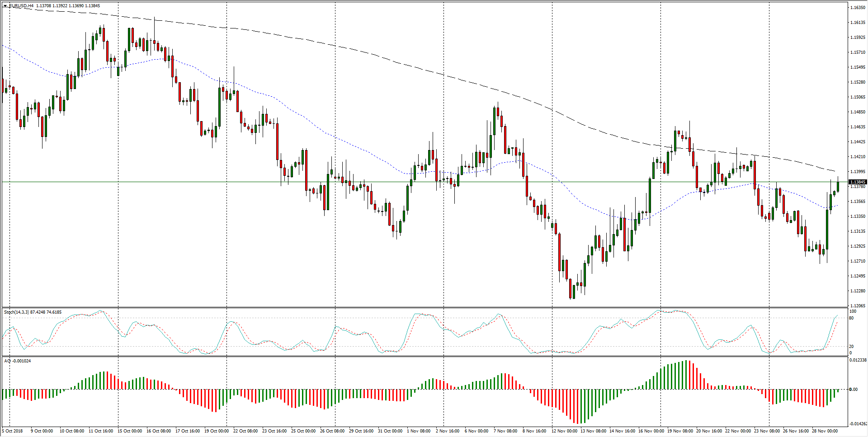Open the dropdown arrow beside EURUSD,H4

[x=5, y=6]
